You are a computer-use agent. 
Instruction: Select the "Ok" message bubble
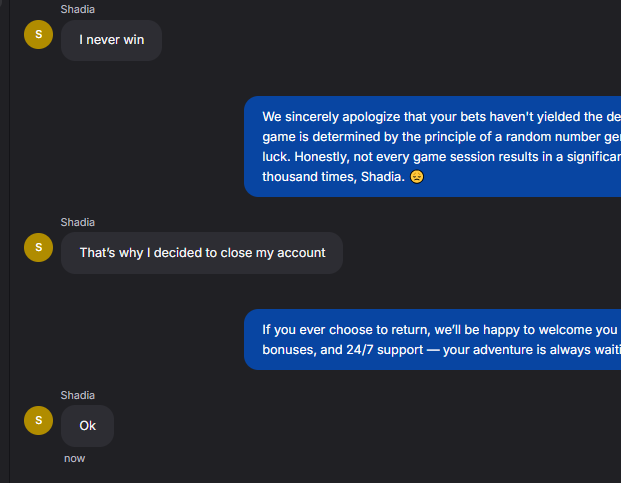coord(88,426)
